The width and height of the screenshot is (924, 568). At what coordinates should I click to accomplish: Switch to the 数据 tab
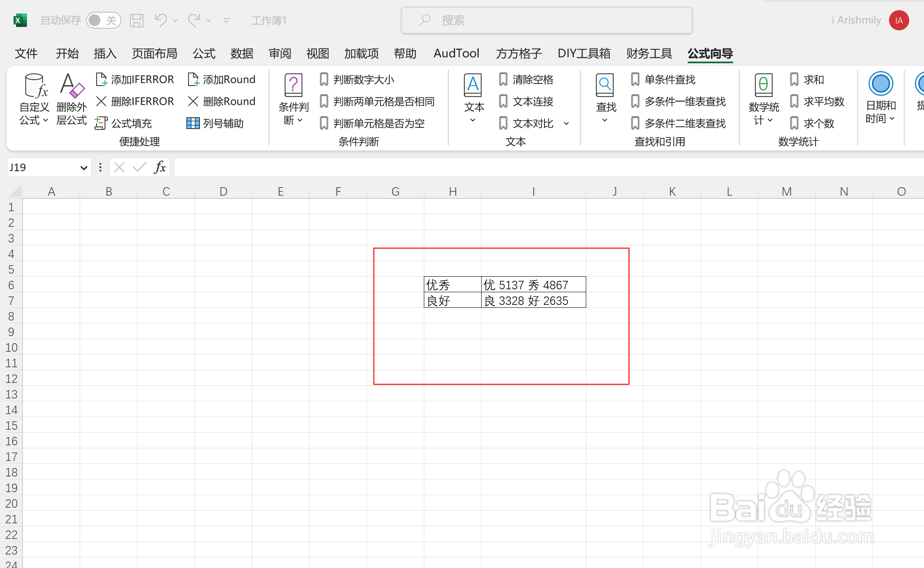242,54
